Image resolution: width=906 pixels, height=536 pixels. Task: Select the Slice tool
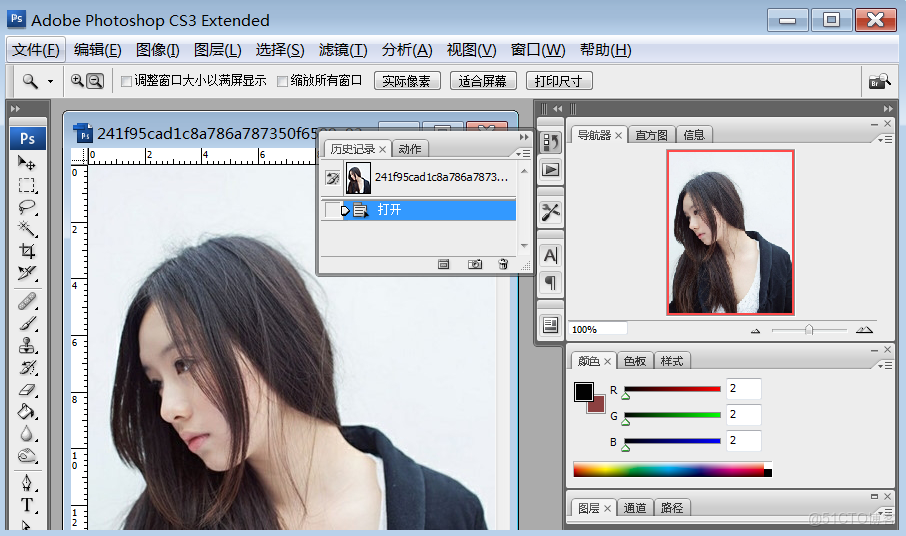click(x=27, y=273)
